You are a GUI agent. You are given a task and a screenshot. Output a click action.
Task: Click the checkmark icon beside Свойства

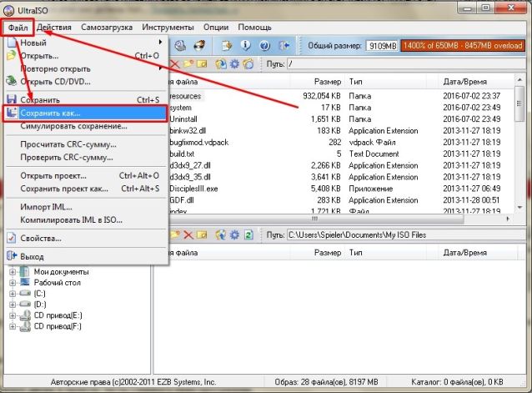[x=12, y=238]
